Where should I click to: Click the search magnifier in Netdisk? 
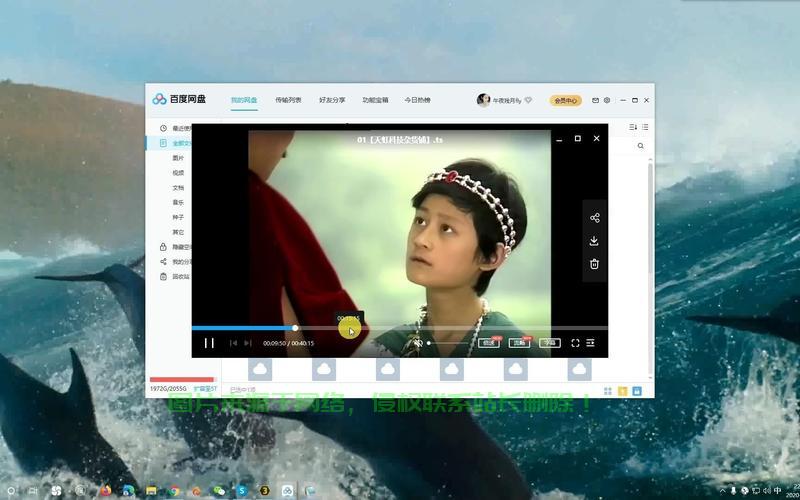(641, 146)
